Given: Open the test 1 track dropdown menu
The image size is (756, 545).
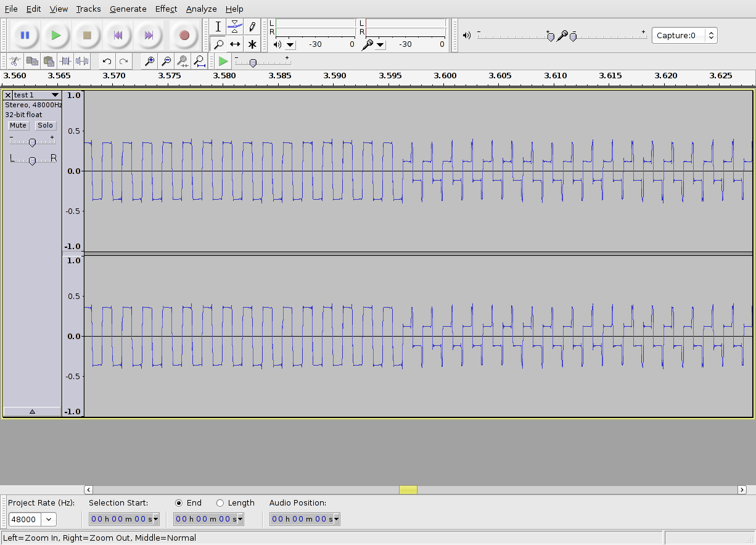Looking at the screenshot, I should 55,95.
